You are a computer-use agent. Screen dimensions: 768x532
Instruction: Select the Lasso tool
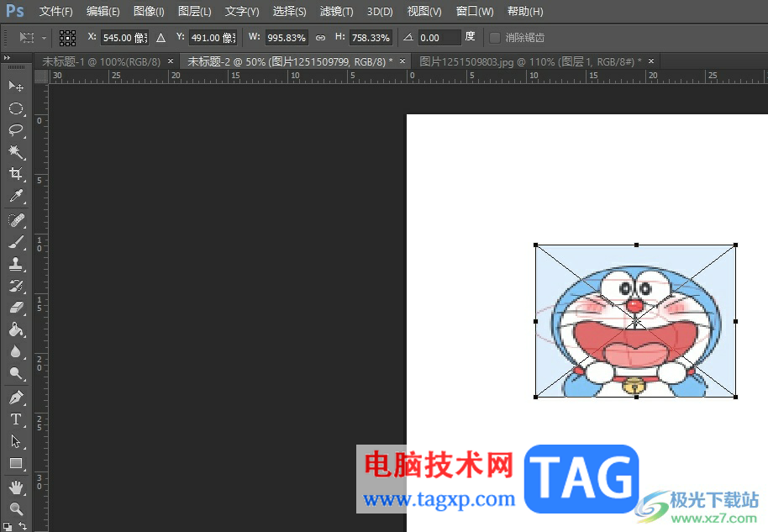pyautogui.click(x=16, y=130)
